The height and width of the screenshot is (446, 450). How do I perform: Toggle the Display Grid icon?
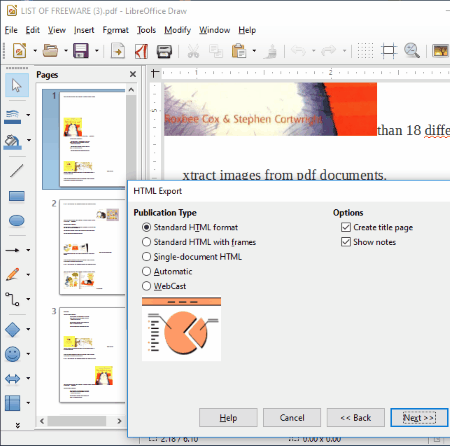coord(365,51)
